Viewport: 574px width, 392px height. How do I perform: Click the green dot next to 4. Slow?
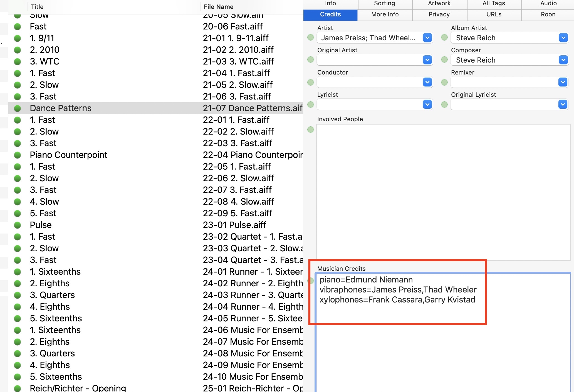18,202
